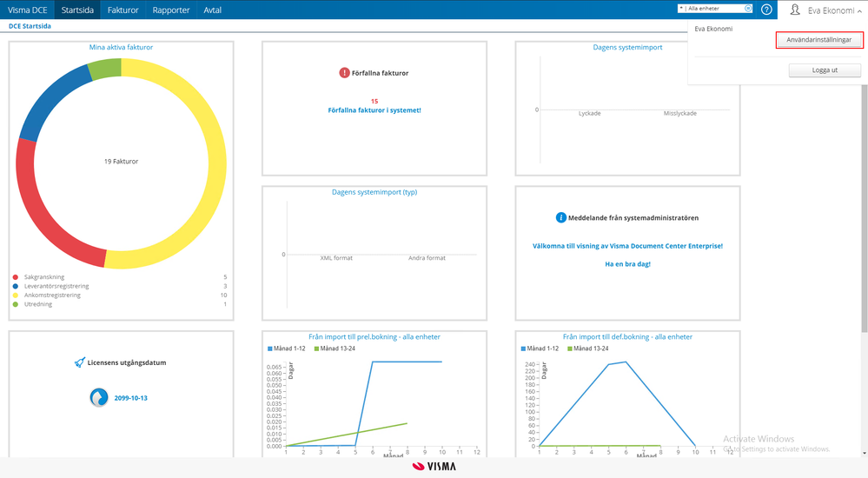868x478 pixels.
Task: Select the blue Leverantörsregistrering legend dot
Action: coord(16,286)
